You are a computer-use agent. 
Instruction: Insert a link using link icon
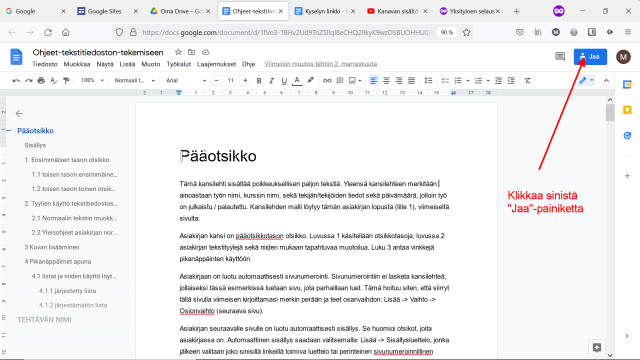point(327,81)
